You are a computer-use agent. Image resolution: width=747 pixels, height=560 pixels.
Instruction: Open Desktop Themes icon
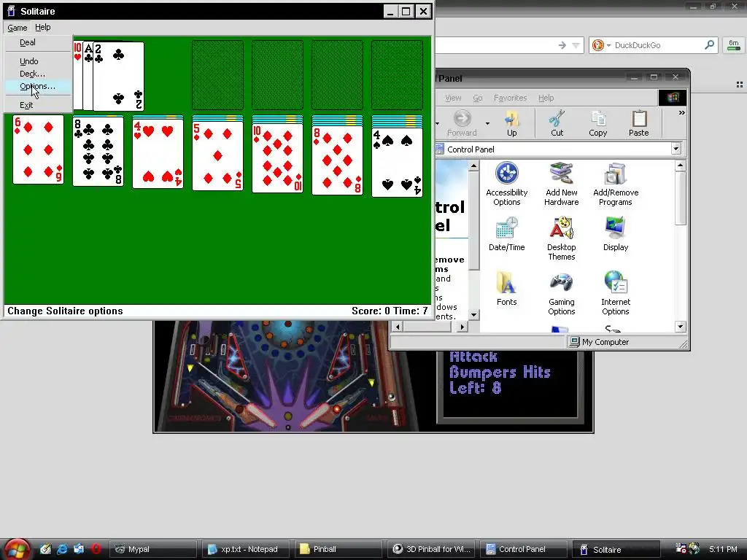click(x=561, y=238)
